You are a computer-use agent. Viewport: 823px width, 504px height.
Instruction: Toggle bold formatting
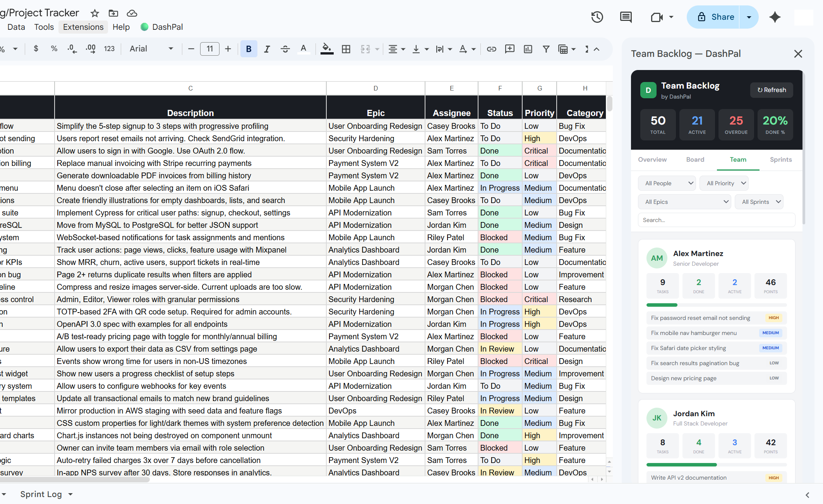tap(248, 49)
